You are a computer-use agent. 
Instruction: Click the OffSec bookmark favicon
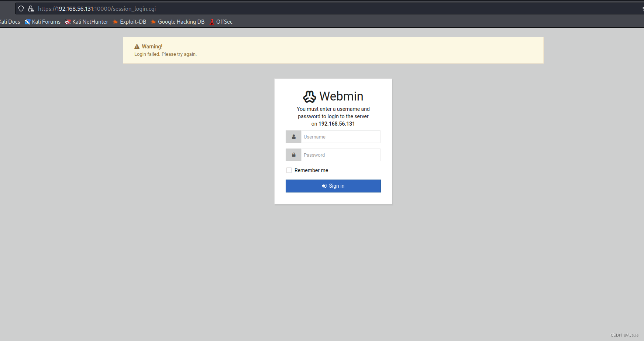pyautogui.click(x=212, y=22)
